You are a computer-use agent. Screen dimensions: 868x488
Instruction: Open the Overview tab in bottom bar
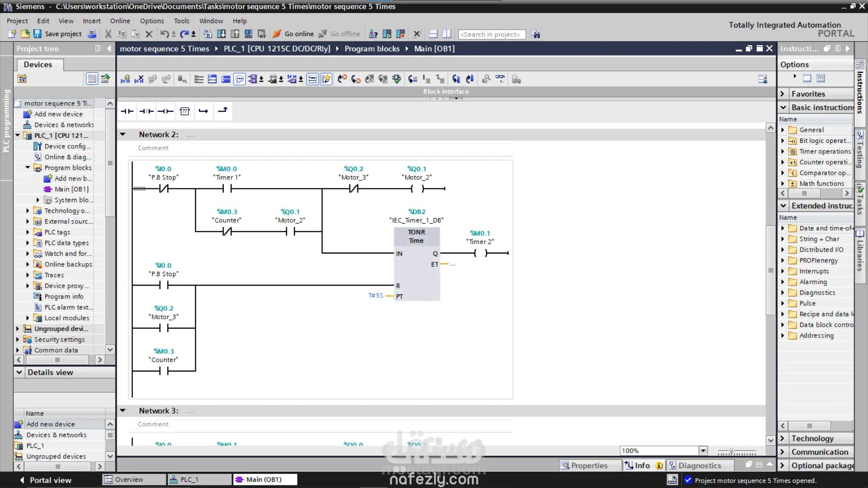(134, 479)
